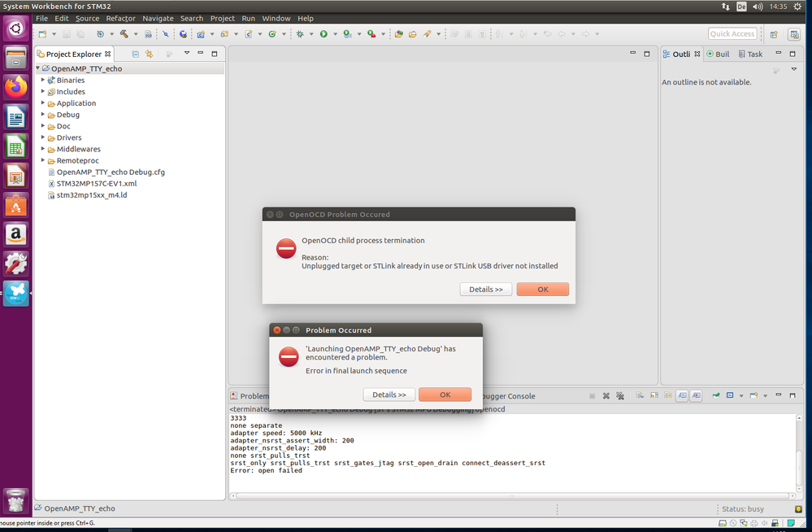Run the project with green play icon

[x=323, y=34]
